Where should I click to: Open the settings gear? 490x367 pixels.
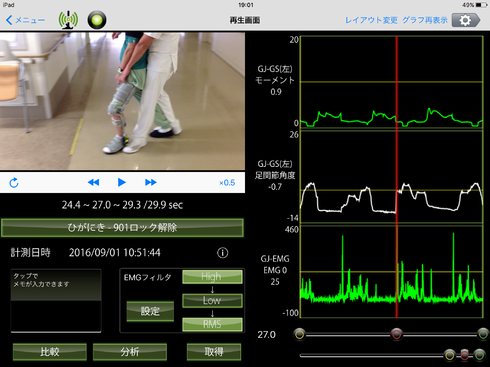point(466,20)
